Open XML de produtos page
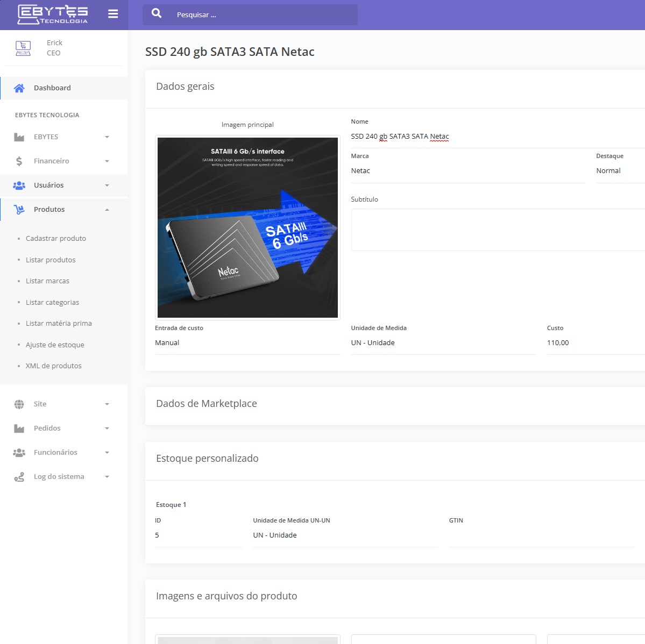Image resolution: width=645 pixels, height=644 pixels. pyautogui.click(x=53, y=366)
